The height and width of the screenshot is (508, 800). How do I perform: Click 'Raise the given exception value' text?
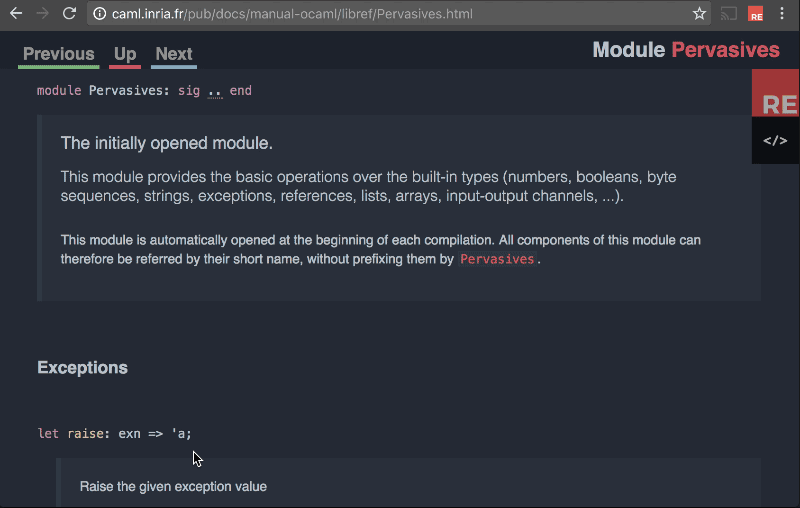173,487
